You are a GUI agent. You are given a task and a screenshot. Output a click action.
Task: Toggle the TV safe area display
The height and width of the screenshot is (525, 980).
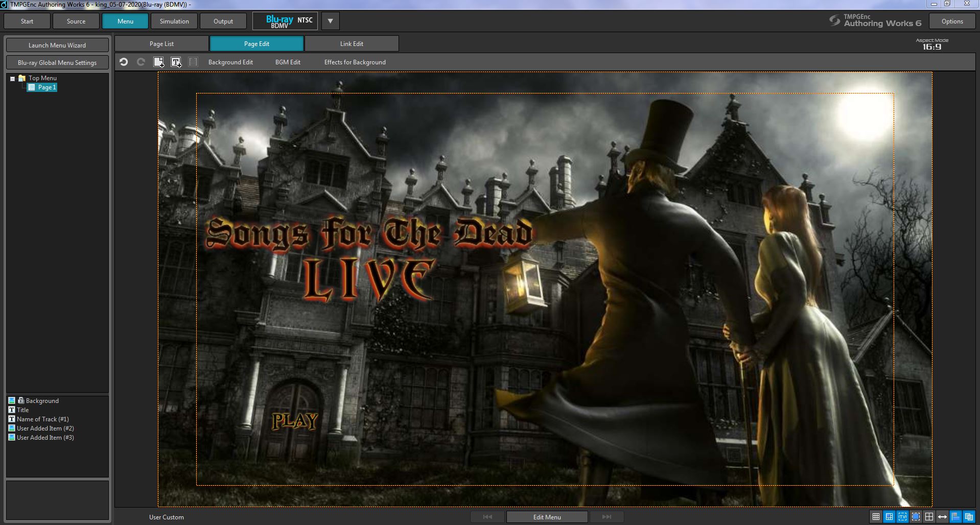(902, 517)
